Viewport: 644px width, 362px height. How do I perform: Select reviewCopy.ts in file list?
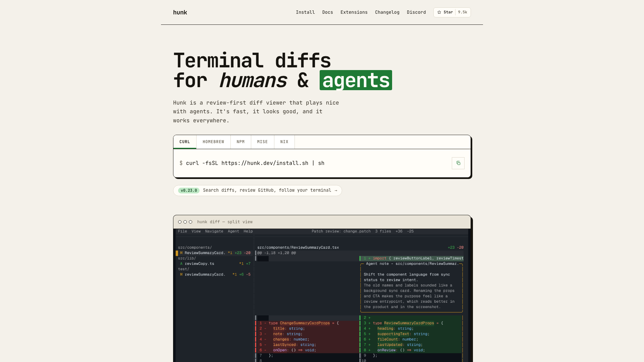(x=214, y=264)
